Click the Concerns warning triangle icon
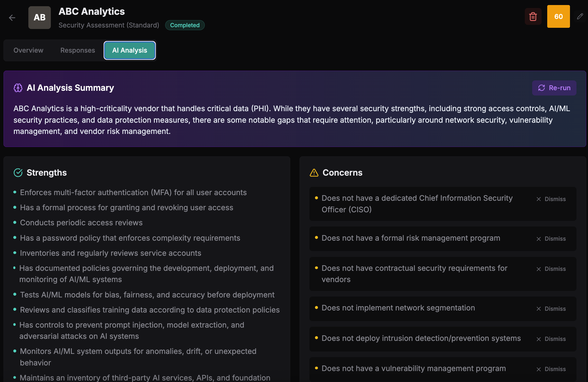Viewport: 588px width, 382px height. pos(314,173)
